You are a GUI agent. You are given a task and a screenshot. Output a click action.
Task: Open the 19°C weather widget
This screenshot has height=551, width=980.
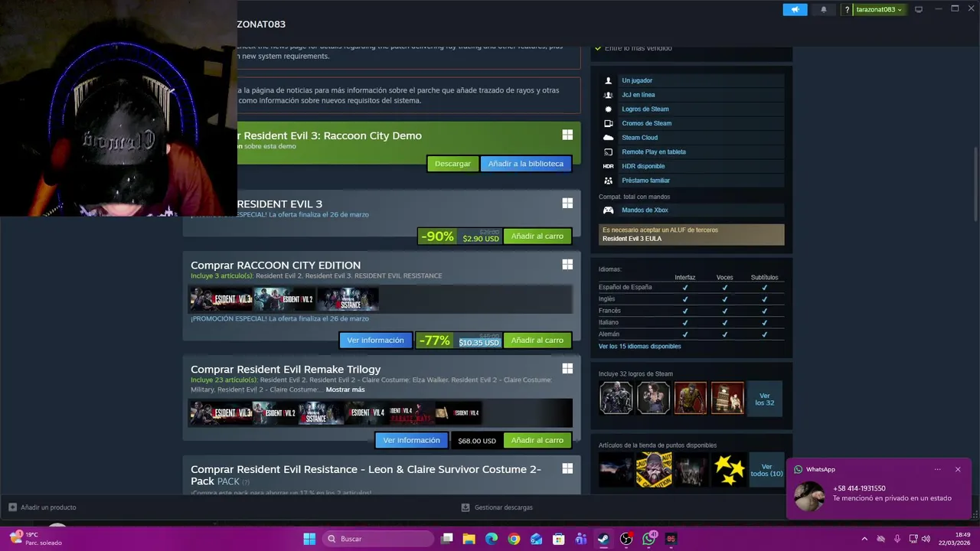pyautogui.click(x=34, y=539)
